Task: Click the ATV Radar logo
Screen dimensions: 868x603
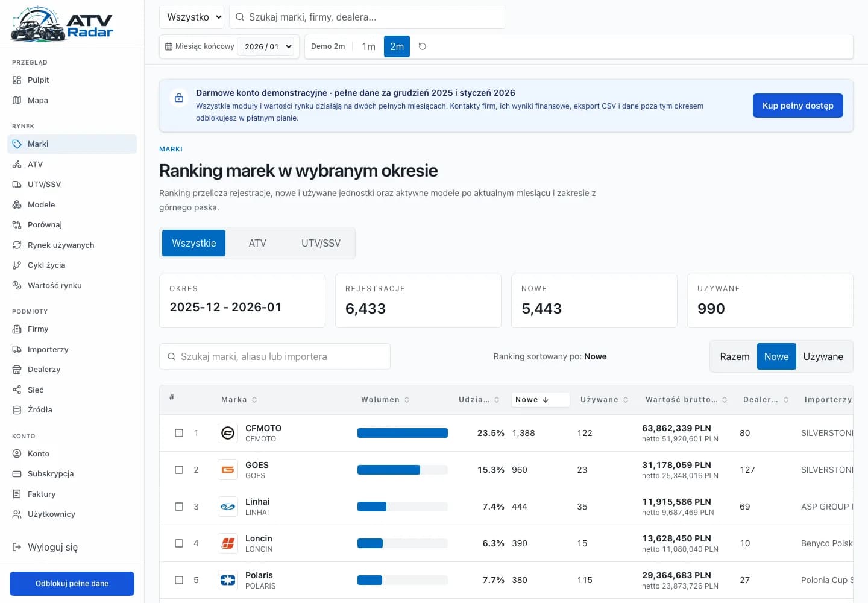Action: click(x=62, y=24)
